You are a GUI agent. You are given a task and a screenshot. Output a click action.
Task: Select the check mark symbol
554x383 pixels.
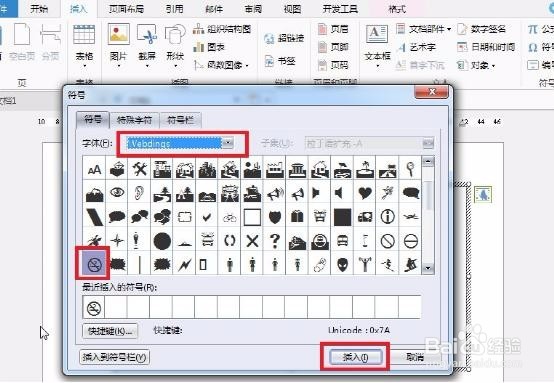(207, 217)
